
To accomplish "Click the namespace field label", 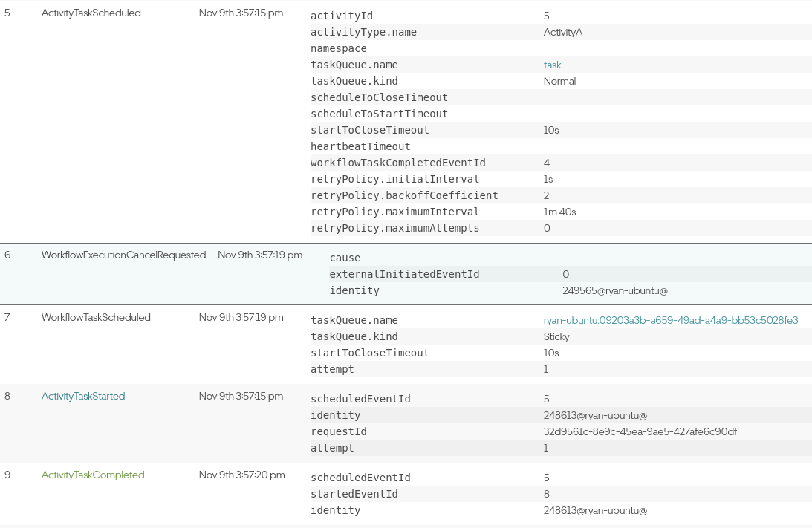I will [x=339, y=49].
